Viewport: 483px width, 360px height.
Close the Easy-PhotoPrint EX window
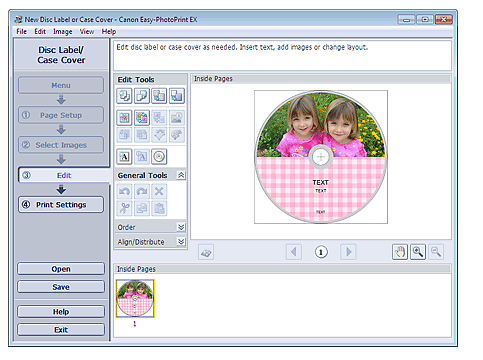pos(444,20)
